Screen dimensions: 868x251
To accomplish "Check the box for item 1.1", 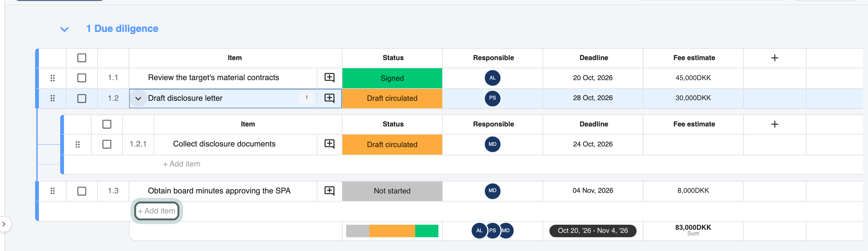I will (82, 78).
